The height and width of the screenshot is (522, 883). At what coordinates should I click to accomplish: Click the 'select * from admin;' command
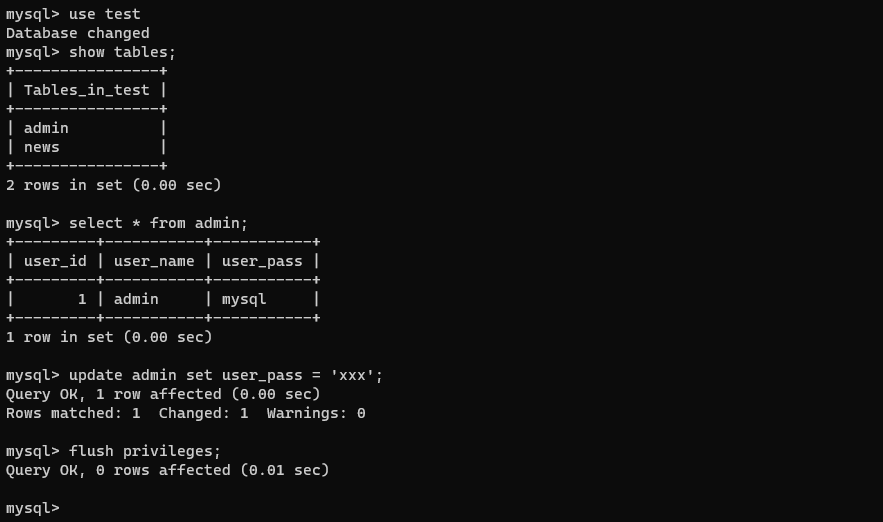click(158, 224)
